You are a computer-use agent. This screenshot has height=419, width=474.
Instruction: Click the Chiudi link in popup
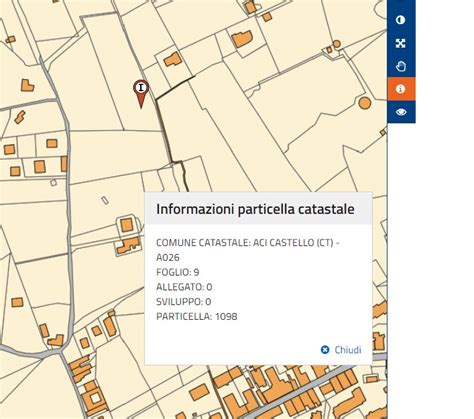click(348, 350)
